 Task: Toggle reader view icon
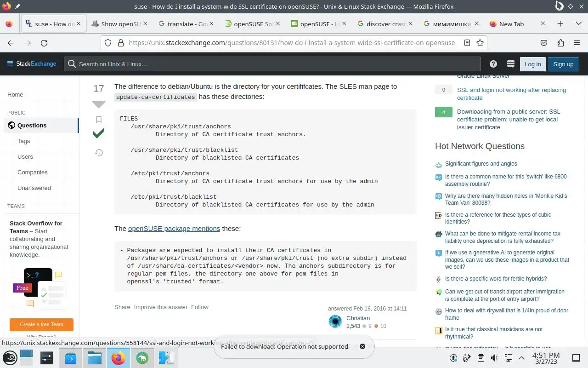click(467, 43)
